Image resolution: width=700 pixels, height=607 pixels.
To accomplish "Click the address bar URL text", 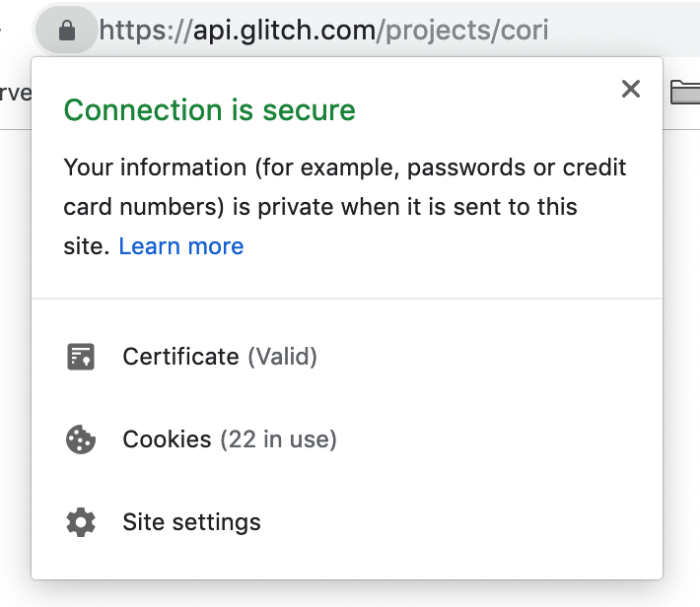I will pos(323,31).
